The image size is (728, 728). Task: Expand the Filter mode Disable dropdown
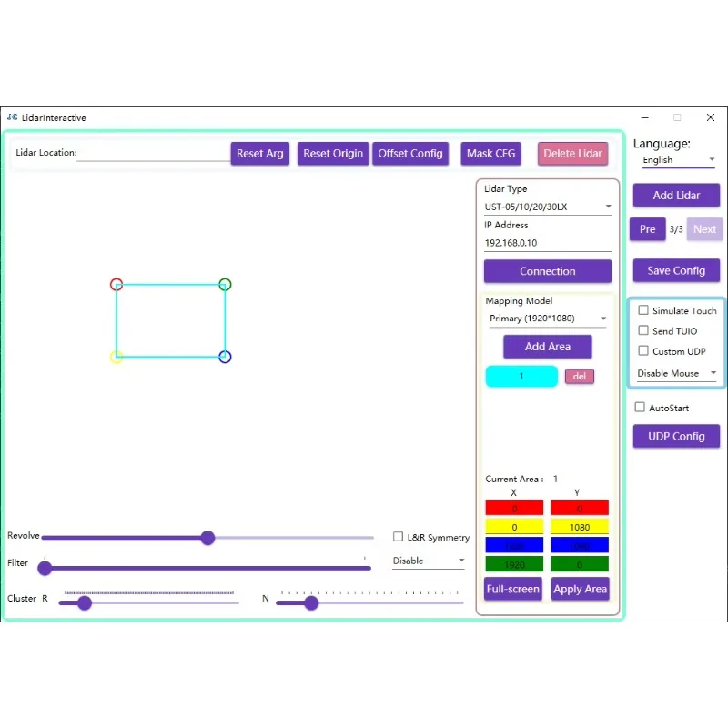click(x=429, y=561)
